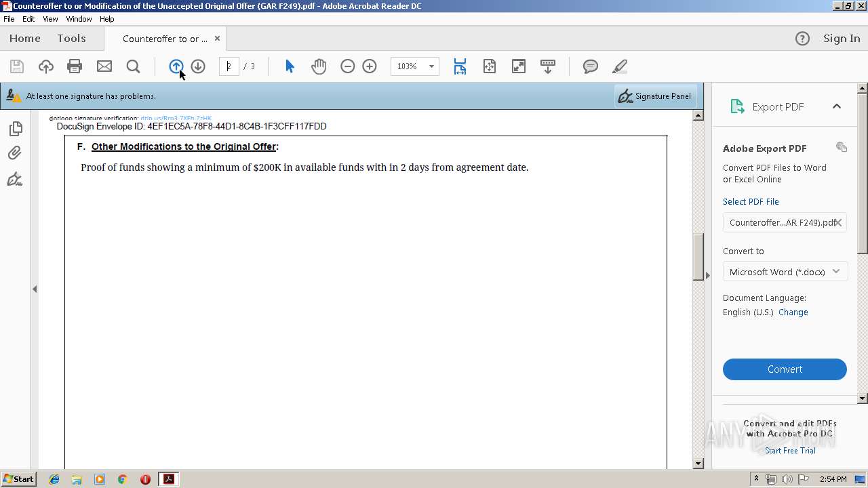The height and width of the screenshot is (488, 868).
Task: Open the find text magnifier tool
Action: click(x=134, y=66)
